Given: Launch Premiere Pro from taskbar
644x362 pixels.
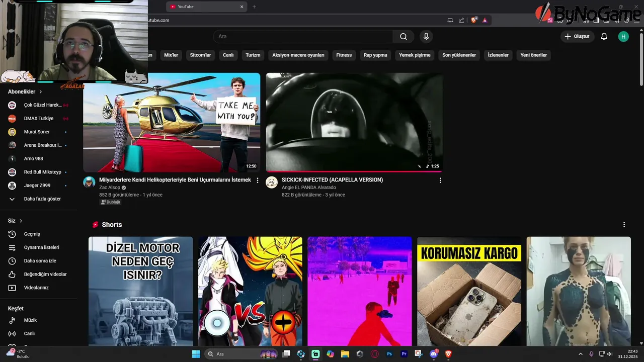Looking at the screenshot, I should [404, 354].
